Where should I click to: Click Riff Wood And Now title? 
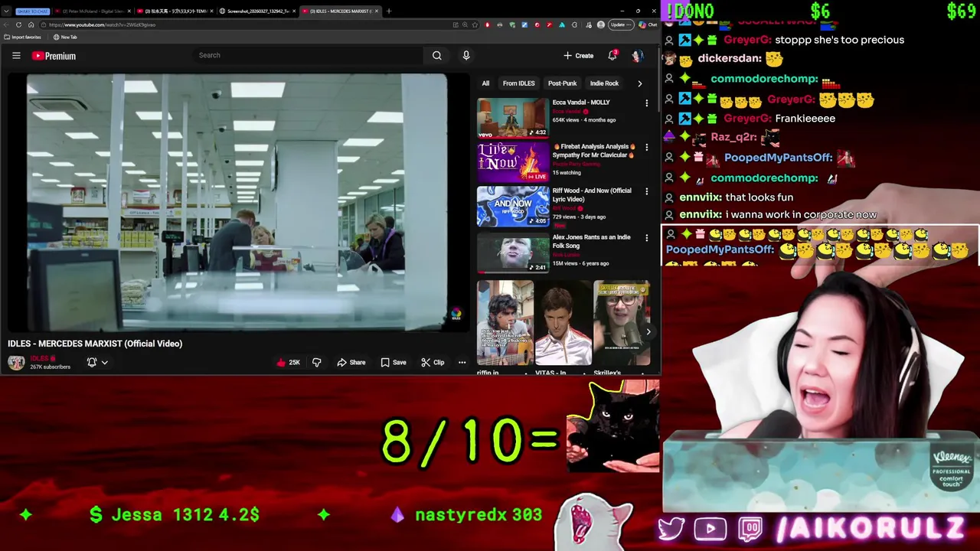pos(592,195)
